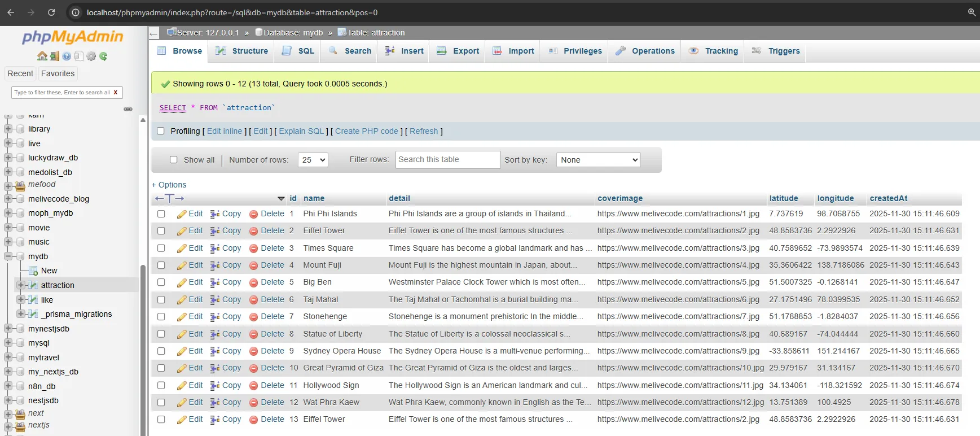The image size is (980, 436).
Task: Select the Big Ben row checkbox
Action: [161, 282]
